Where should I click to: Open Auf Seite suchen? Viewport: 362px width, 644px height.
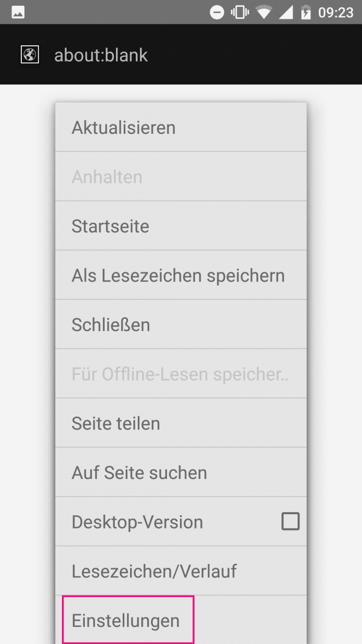tap(180, 473)
